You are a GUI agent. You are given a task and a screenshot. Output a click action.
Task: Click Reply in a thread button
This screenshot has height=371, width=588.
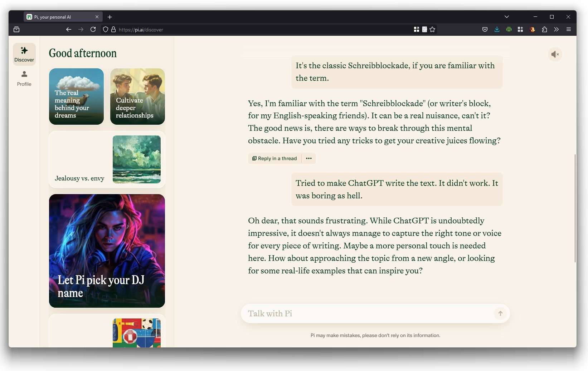coord(274,158)
